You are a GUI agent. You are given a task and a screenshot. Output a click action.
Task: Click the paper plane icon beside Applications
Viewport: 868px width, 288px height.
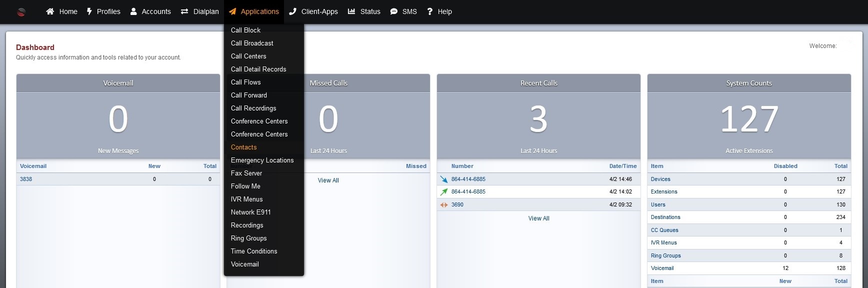coord(232,11)
